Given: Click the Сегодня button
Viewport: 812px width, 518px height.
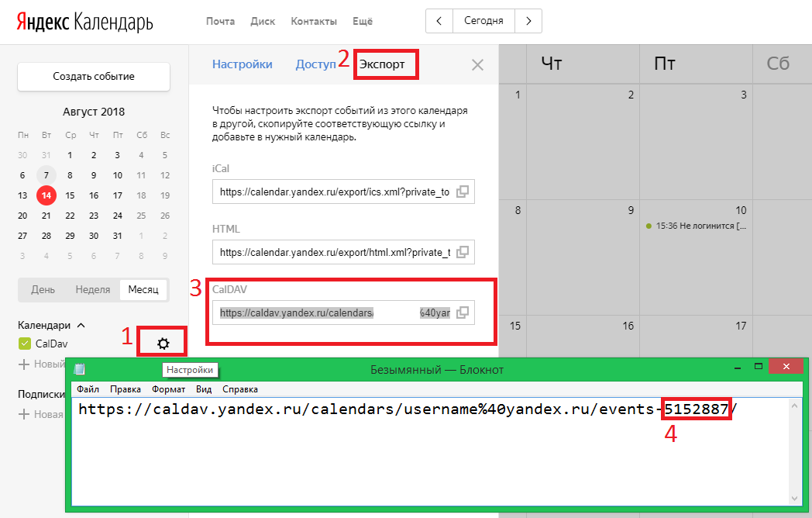Looking at the screenshot, I should click(483, 21).
